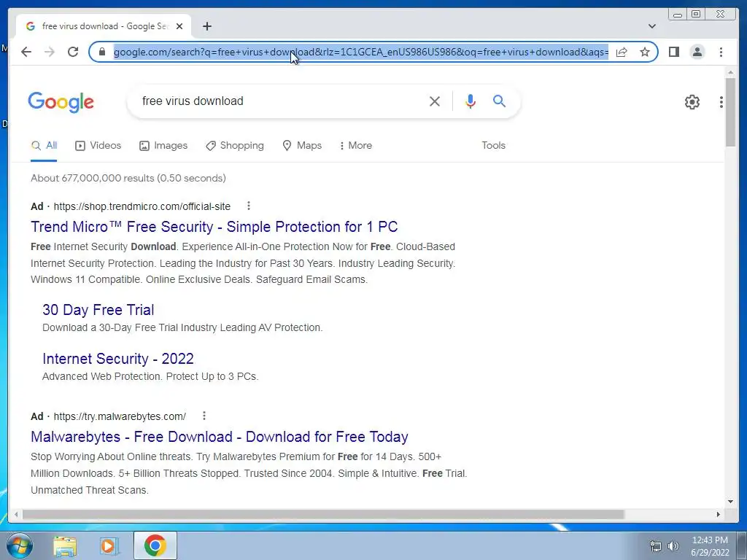This screenshot has height=560, width=747.
Task: Go back to the previous page
Action: pos(26,52)
